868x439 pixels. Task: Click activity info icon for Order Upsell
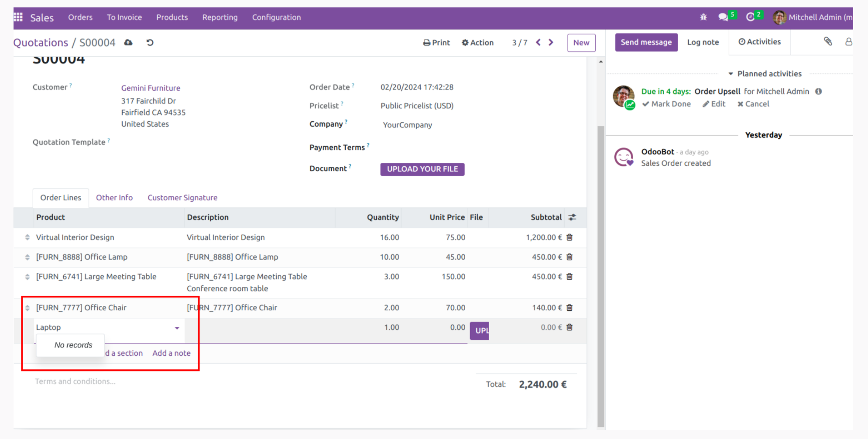click(x=819, y=91)
